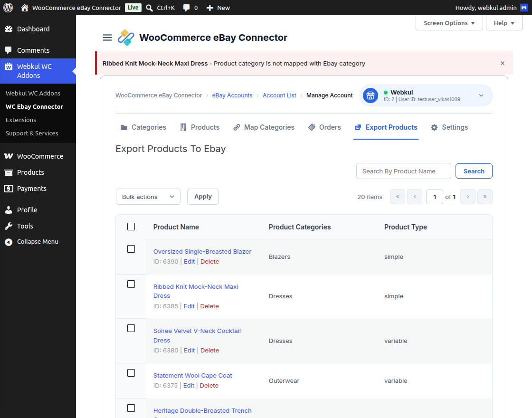The height and width of the screenshot is (418, 532).
Task: Click the Webkul admin avatar icon
Action: (524, 8)
